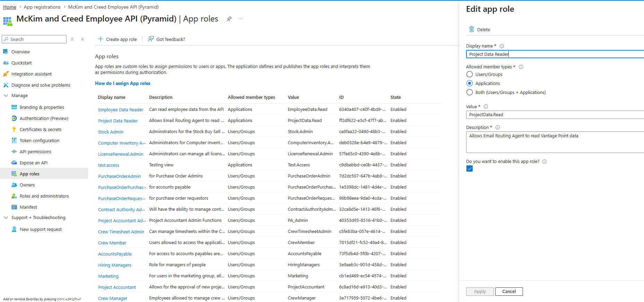Click the Value field ProjectData.Read
This screenshot has width=644, height=302.
click(x=555, y=115)
